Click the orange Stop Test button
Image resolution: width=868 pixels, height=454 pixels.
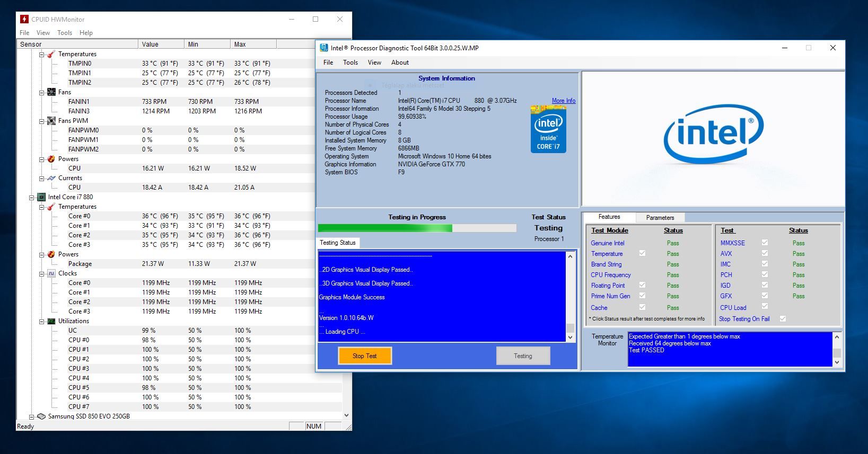(365, 356)
